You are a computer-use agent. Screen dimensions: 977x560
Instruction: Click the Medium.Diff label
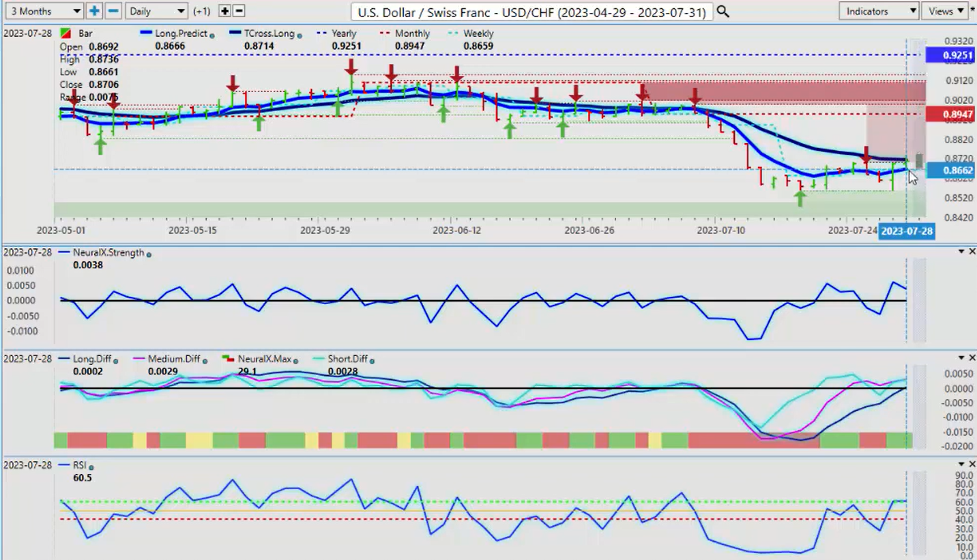pos(175,359)
